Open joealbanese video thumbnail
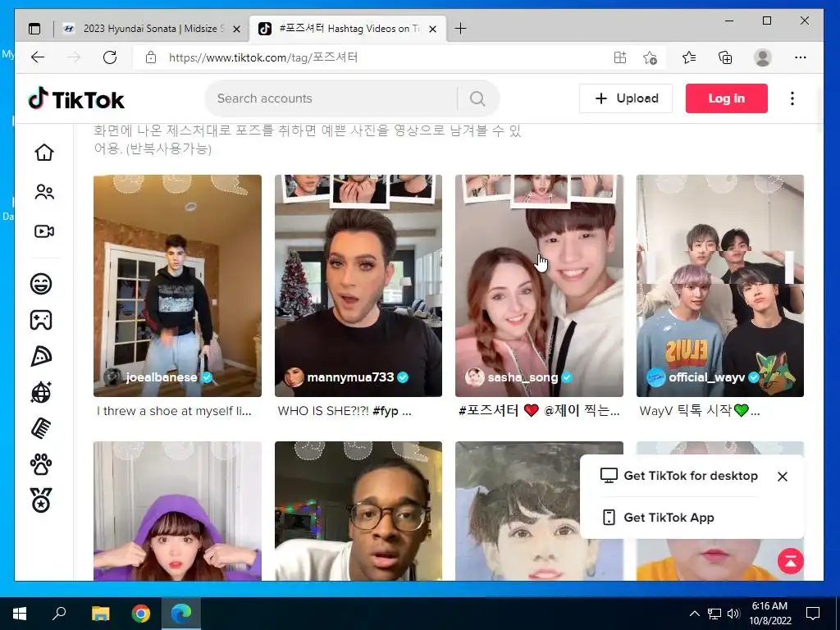Viewport: 840px width, 630px height. tap(177, 285)
